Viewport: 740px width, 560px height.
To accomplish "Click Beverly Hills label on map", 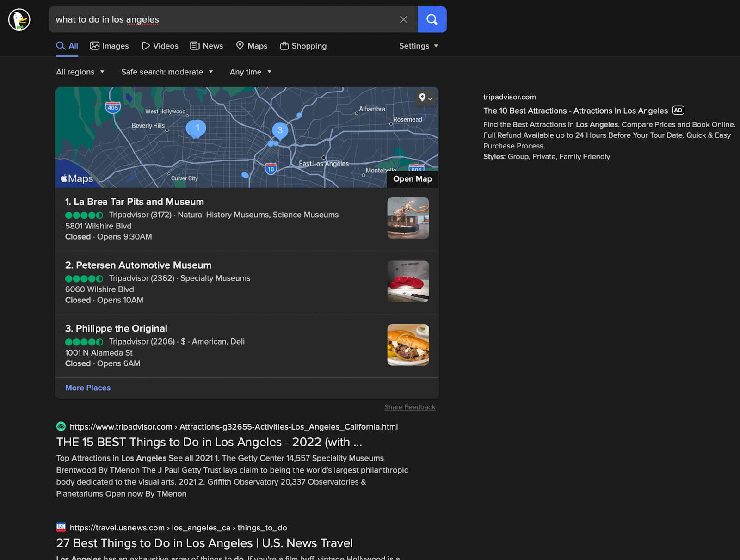I will pyautogui.click(x=148, y=125).
